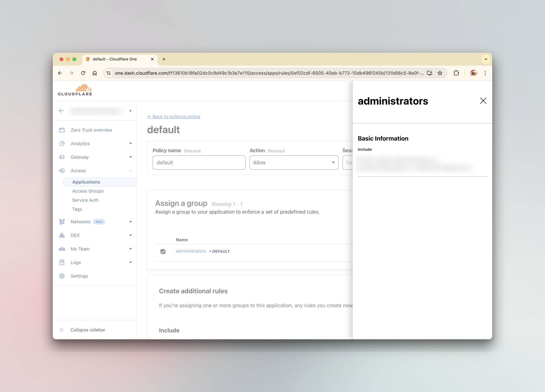545x392 pixels.
Task: Open Service Auth page
Action: (85, 200)
